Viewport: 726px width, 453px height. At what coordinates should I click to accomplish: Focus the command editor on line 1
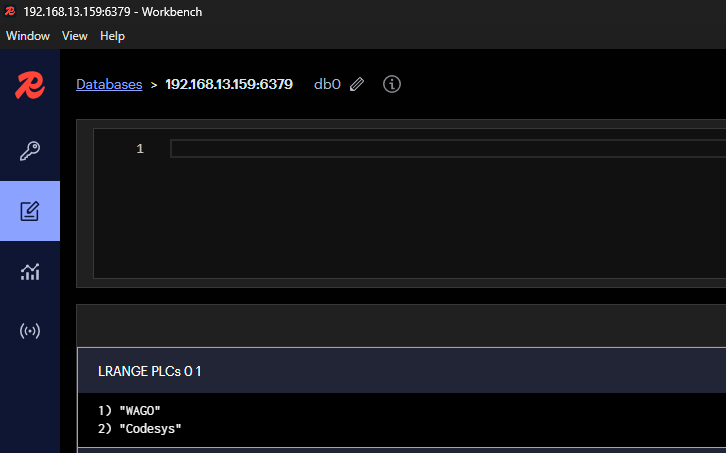point(448,149)
